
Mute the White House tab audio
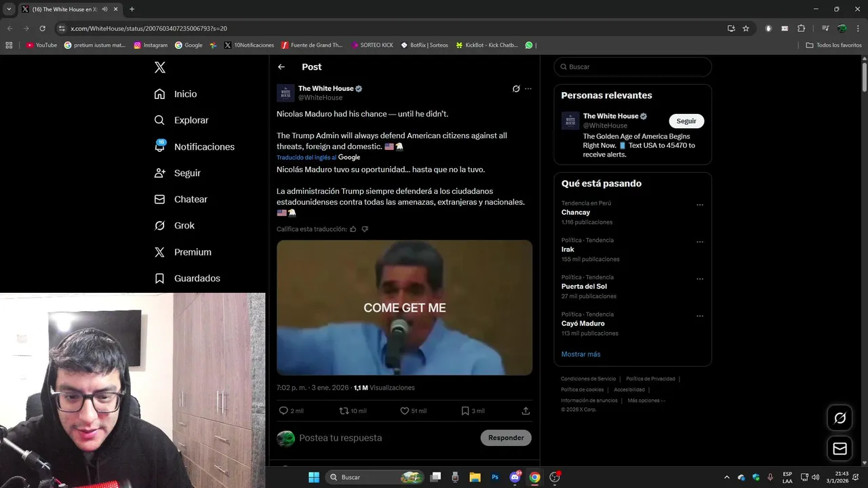(x=104, y=9)
